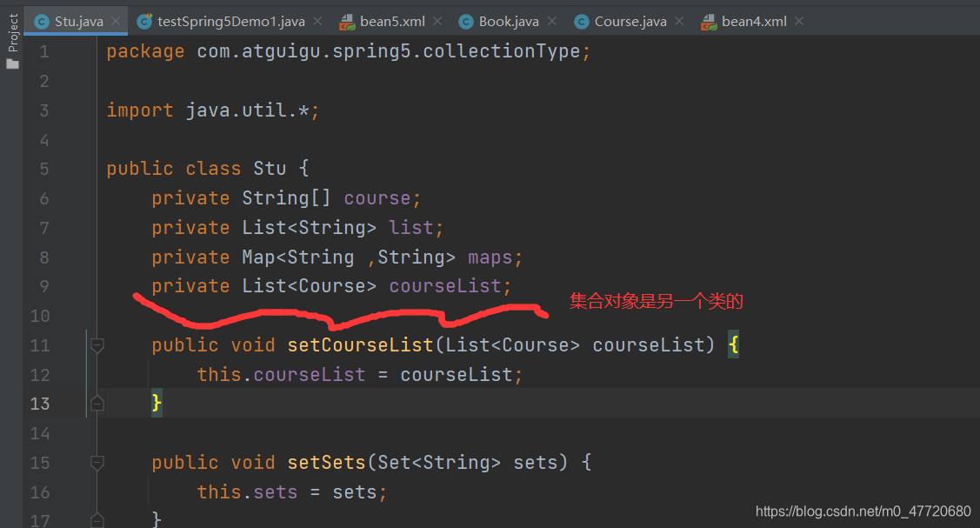Switch to the testSpring5Demo1.java tab
Screen dimensions: 980x528
click(222, 20)
